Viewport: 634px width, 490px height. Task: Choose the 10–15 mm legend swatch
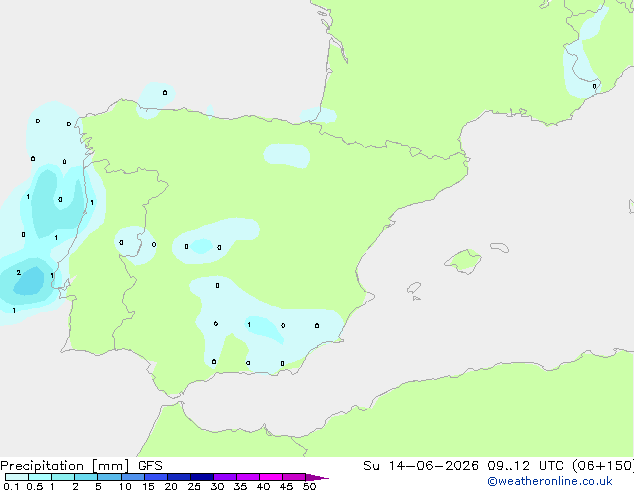pos(133,477)
